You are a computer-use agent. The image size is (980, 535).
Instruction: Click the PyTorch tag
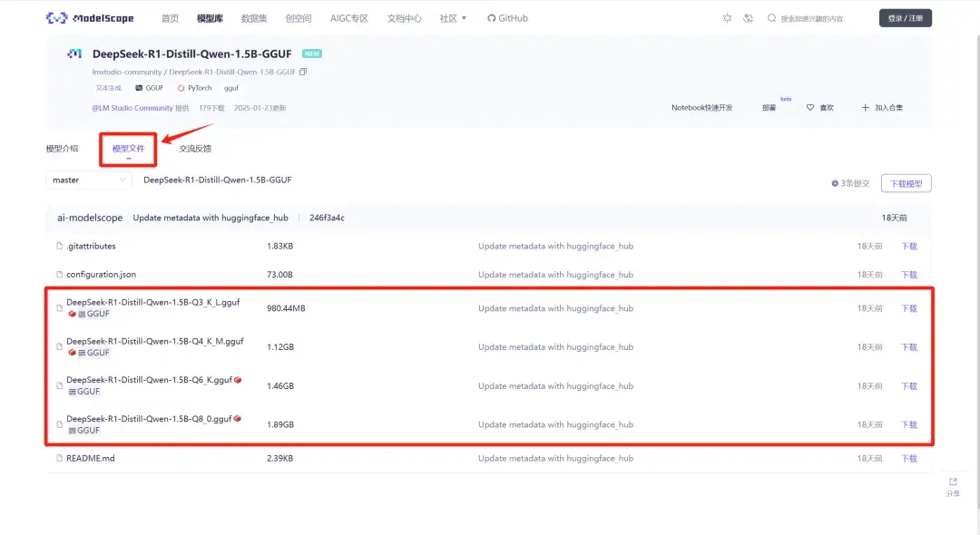coord(194,88)
